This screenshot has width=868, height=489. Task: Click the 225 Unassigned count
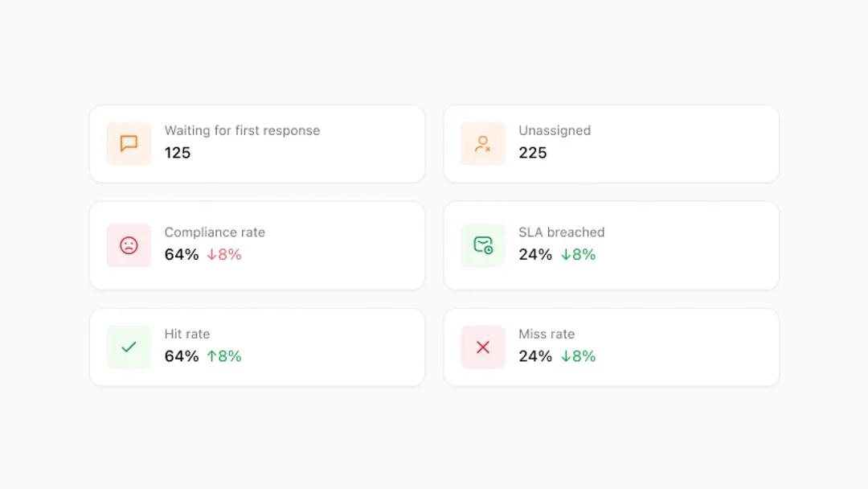click(533, 153)
